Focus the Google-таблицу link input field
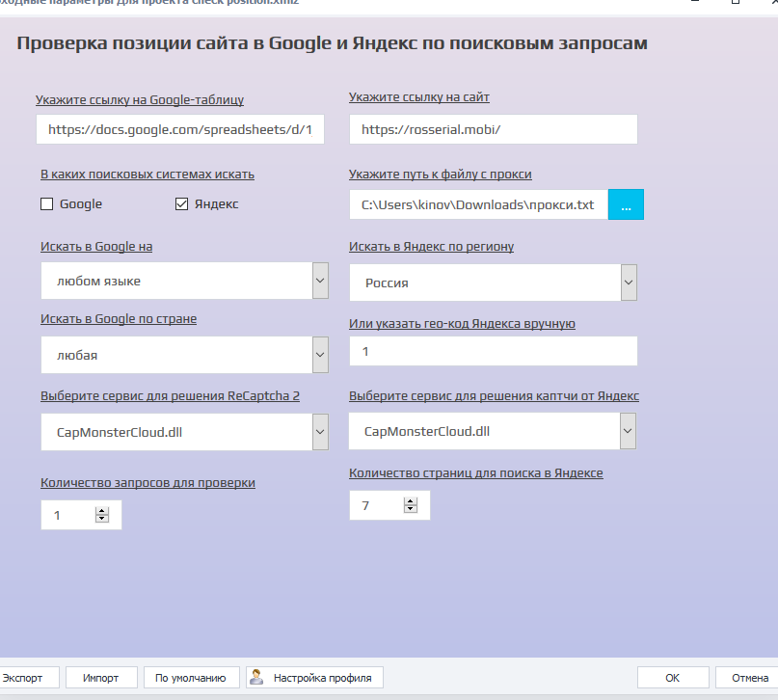 coord(180,129)
